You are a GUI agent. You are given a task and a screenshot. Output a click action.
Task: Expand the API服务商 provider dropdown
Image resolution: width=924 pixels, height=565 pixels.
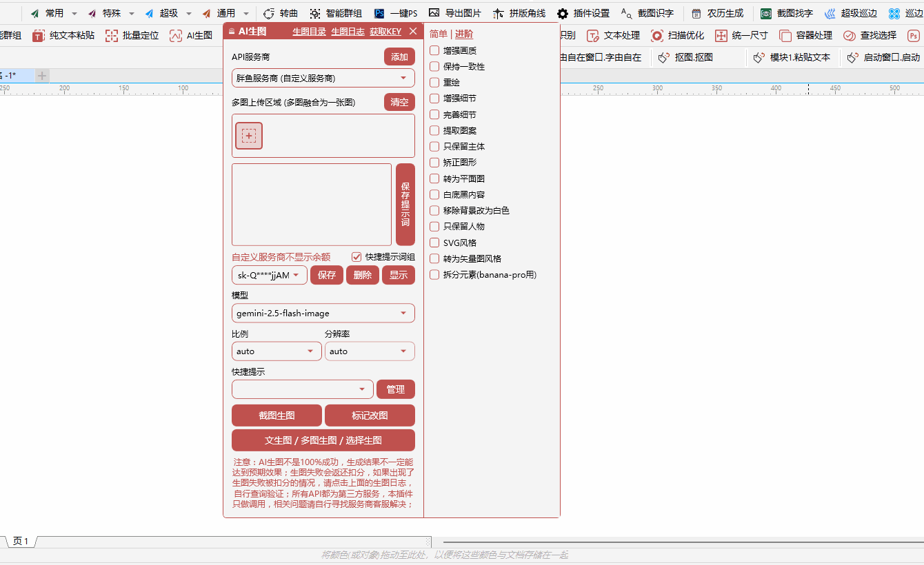point(323,78)
